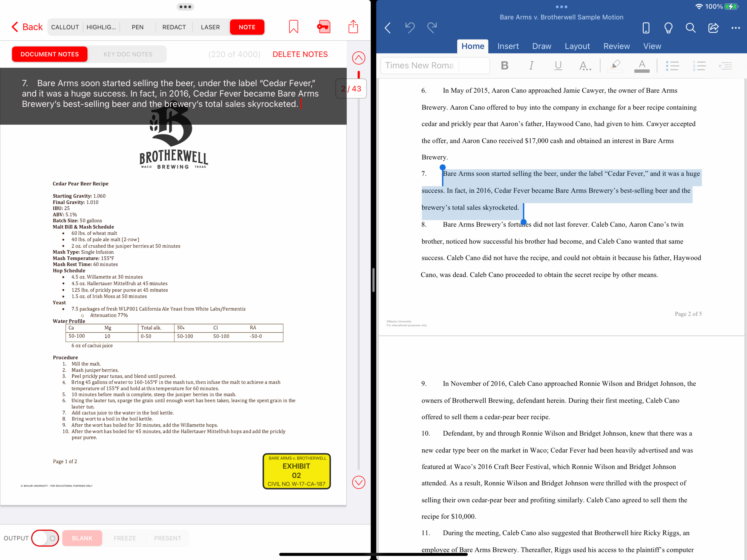Tap the bookmark icon in toolbar

[x=293, y=27]
